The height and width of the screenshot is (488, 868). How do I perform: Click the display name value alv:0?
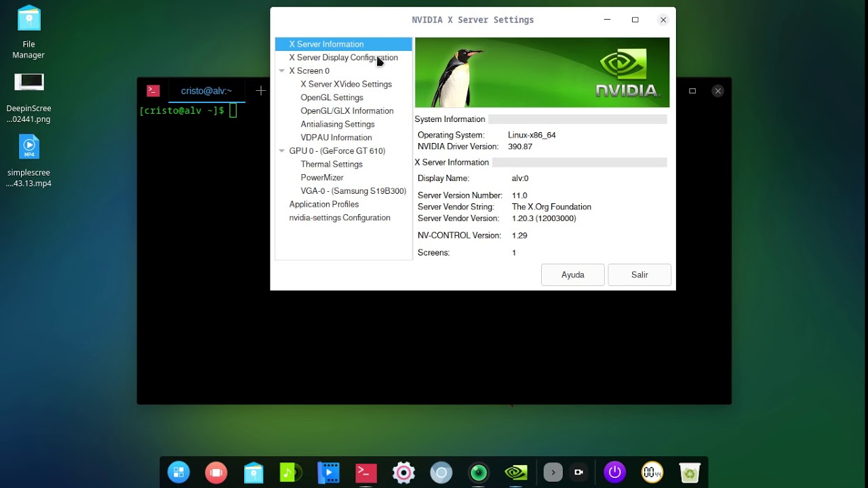[x=519, y=178]
